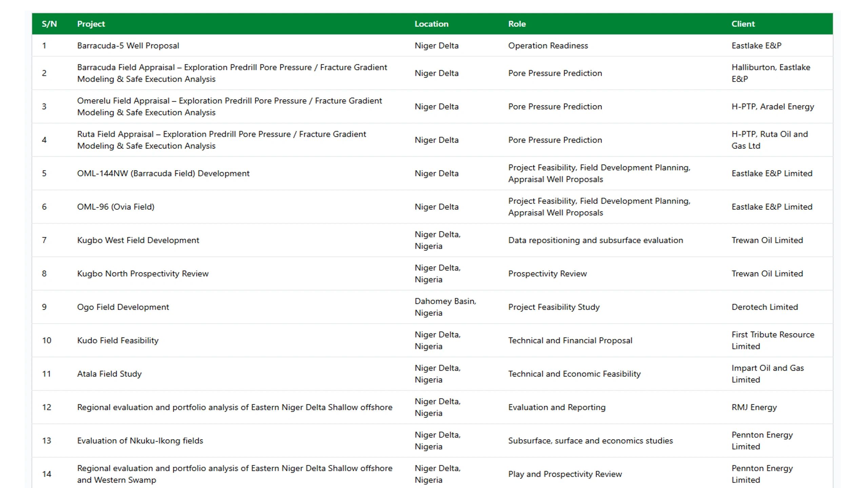868x488 pixels.
Task: Click Pore Pressure Prediction in row 4
Action: [555, 140]
